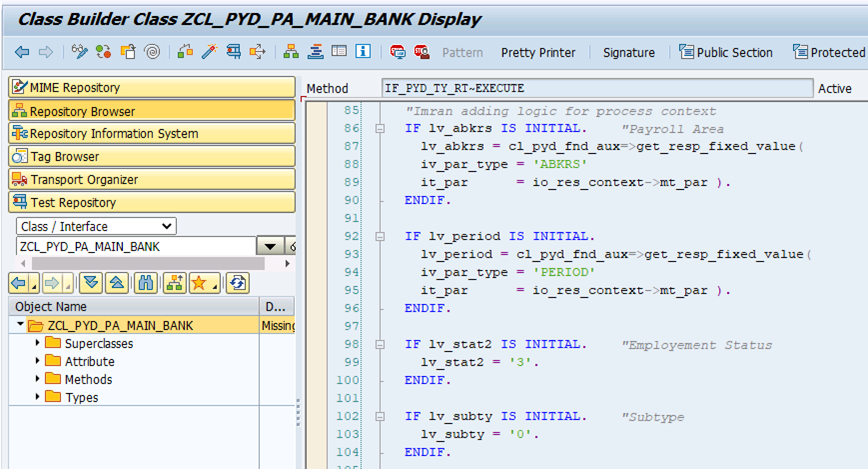Click horizontal scrollbar under the object name field
Viewport: 868px width, 469px height.
tap(150, 263)
